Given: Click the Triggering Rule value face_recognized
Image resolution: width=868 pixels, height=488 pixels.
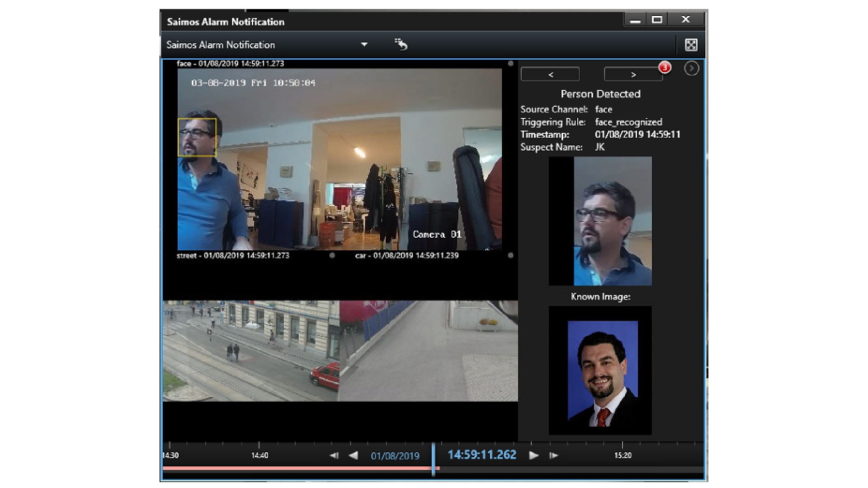Looking at the screenshot, I should click(628, 122).
